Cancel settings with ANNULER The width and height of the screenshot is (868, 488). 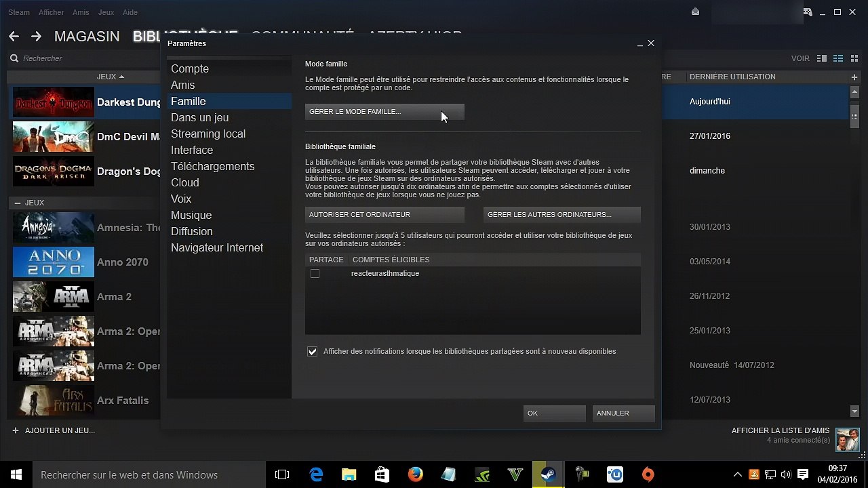coord(623,413)
